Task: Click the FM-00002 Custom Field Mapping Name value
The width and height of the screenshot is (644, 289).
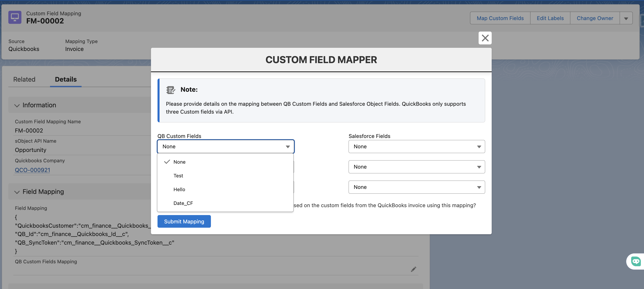Action: 29,131
